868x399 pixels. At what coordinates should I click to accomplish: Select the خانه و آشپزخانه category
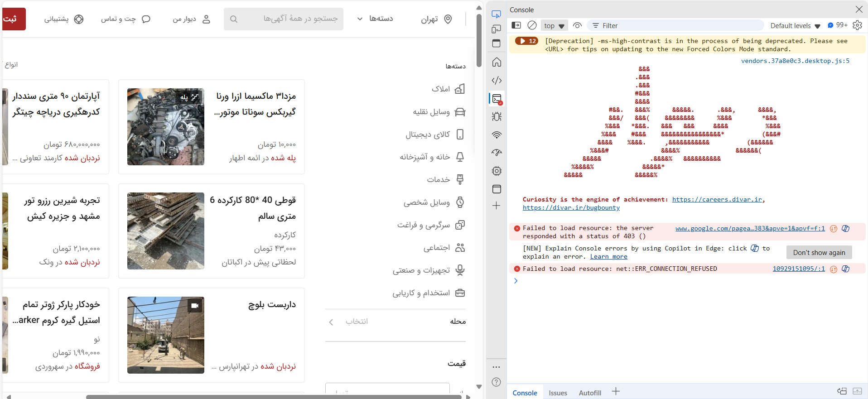[432, 157]
